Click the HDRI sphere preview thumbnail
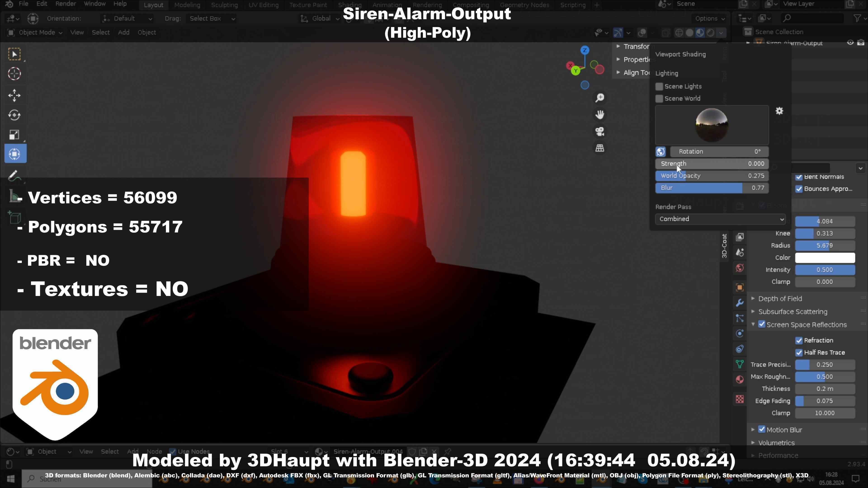The image size is (868, 488). point(712,125)
